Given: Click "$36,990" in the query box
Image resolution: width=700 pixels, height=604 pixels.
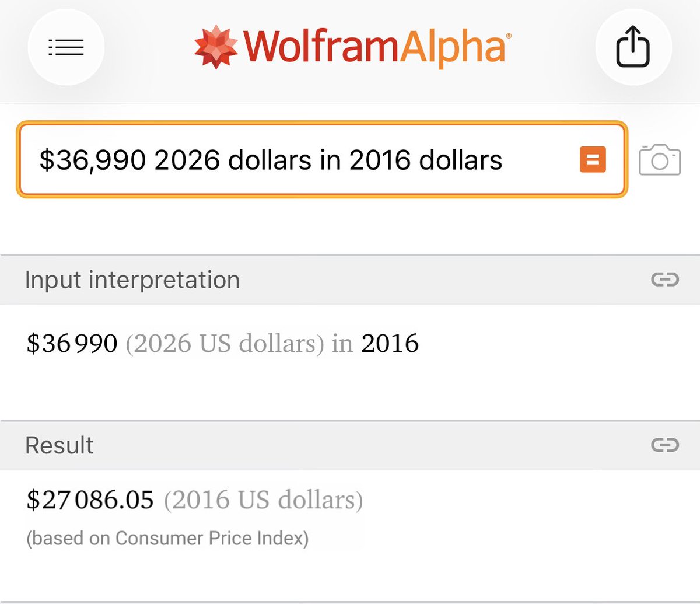Looking at the screenshot, I should coord(92,160).
